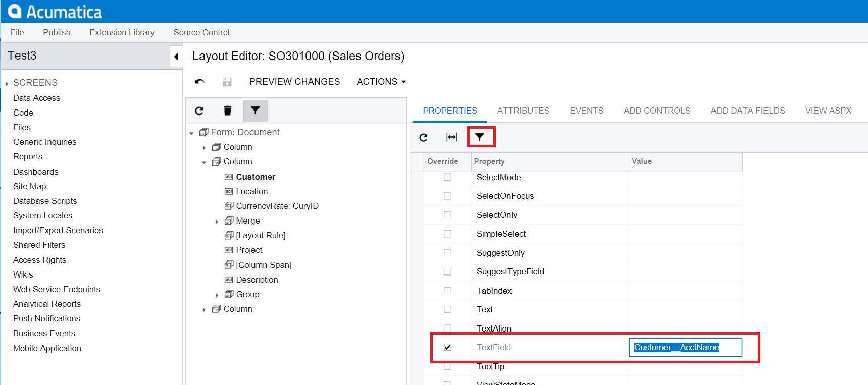This screenshot has width=868, height=385.
Task: Open the File menu
Action: pos(17,32)
